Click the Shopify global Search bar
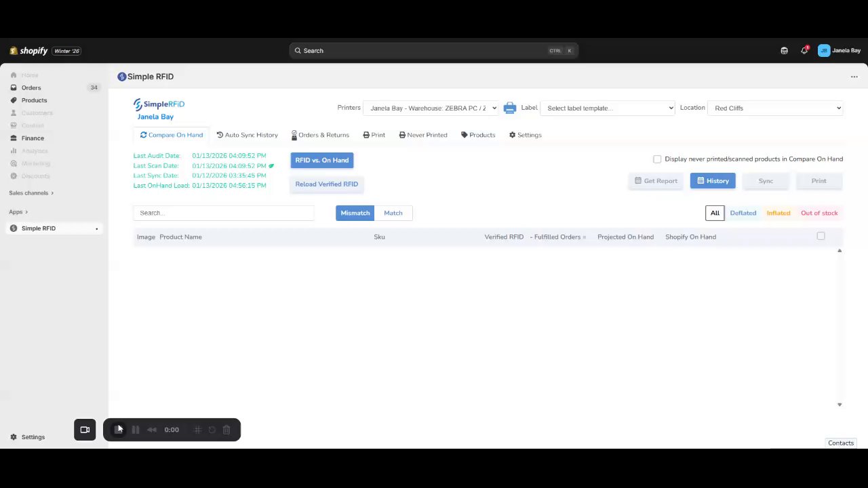The height and width of the screenshot is (488, 868). click(434, 51)
